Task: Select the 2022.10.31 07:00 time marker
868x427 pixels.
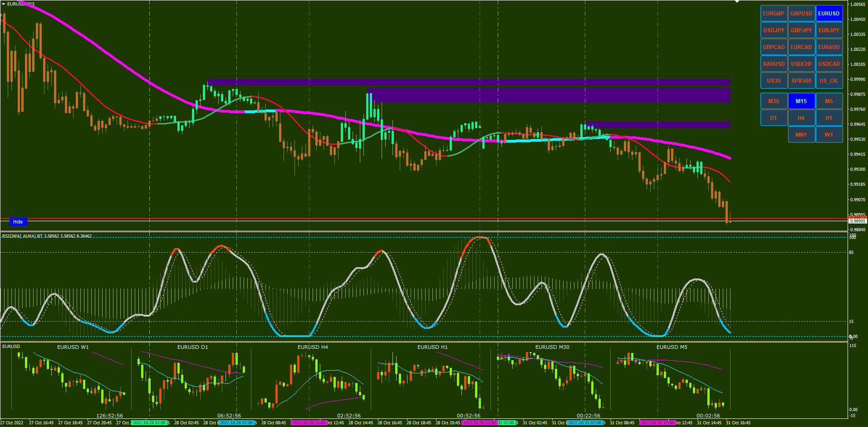Action: click(585, 423)
